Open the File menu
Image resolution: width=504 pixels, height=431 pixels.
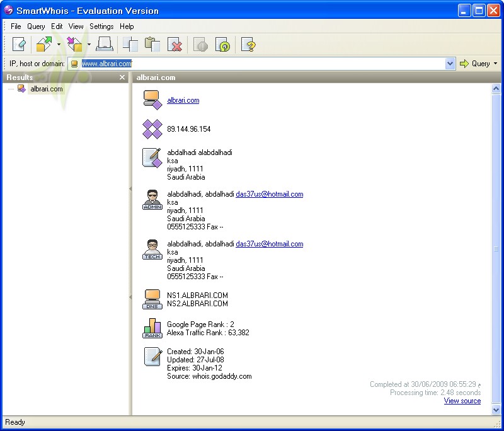coord(16,26)
